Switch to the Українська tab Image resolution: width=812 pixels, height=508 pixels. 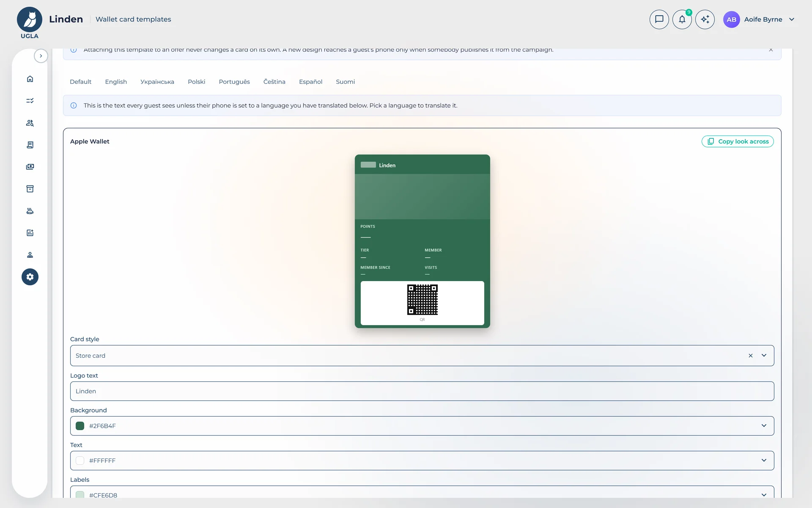click(x=157, y=82)
